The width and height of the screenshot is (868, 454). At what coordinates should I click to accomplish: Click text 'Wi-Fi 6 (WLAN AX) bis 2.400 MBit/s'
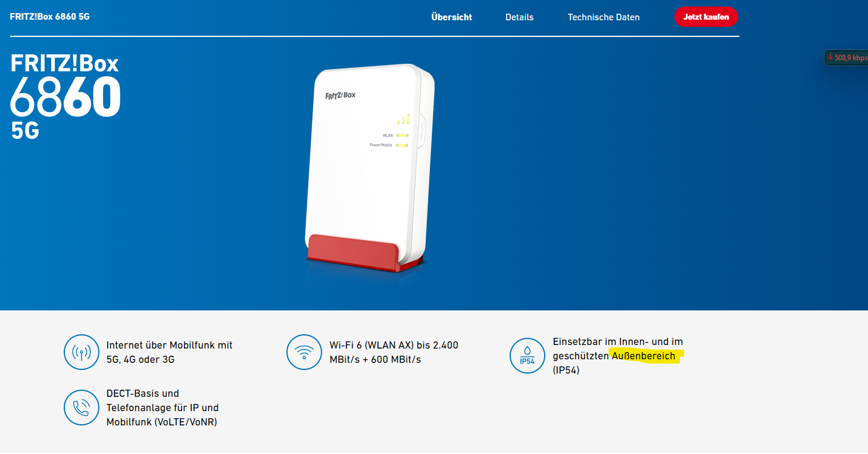click(394, 352)
